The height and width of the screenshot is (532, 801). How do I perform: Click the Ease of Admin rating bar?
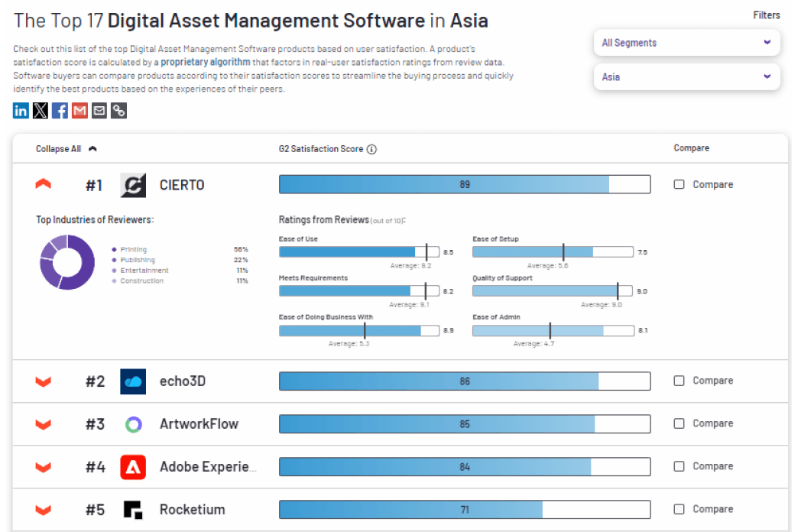pos(553,330)
